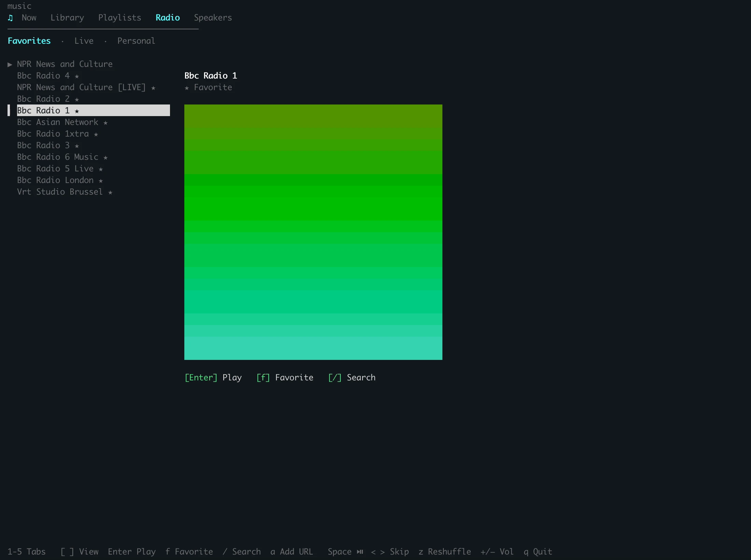Click the green station artwork
The width and height of the screenshot is (751, 560).
(313, 232)
